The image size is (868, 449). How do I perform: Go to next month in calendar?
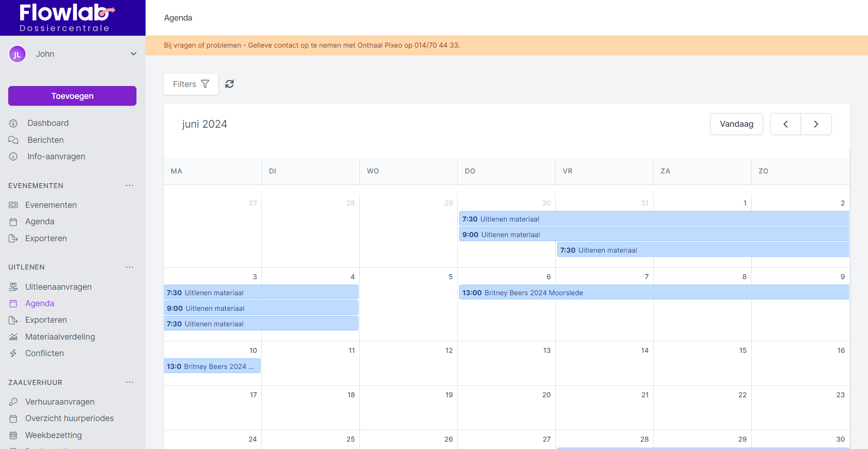point(816,124)
